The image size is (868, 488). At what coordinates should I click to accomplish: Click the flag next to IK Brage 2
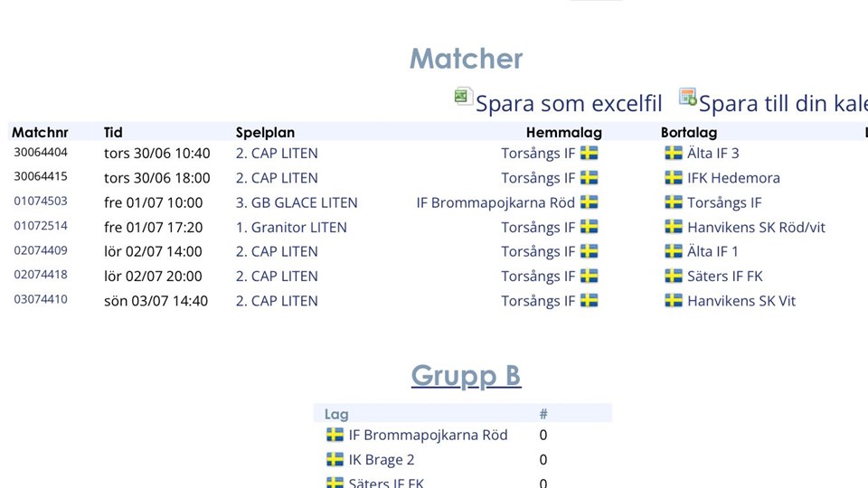335,460
